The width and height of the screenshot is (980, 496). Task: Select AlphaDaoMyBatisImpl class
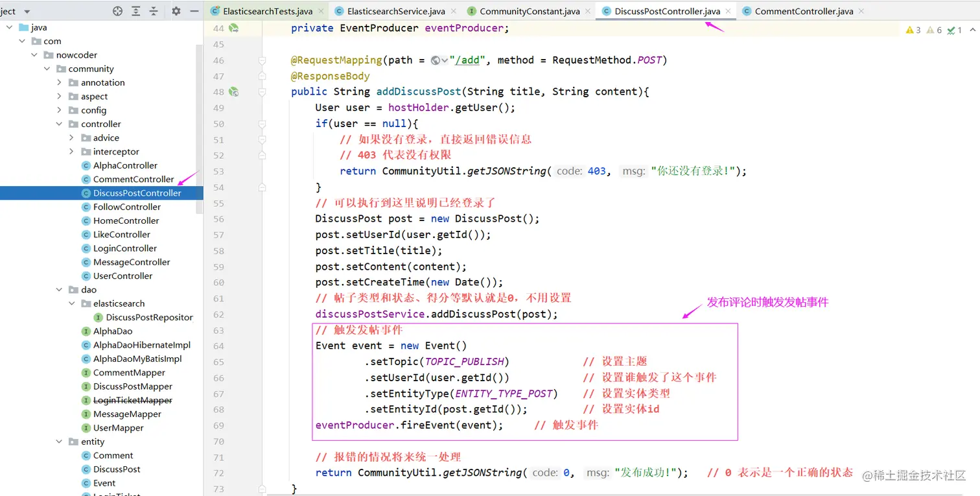click(137, 359)
